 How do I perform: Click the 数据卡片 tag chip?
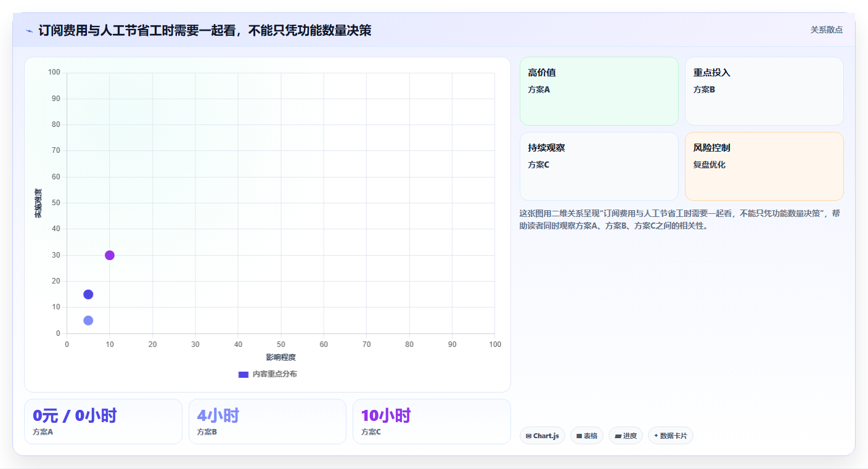click(671, 436)
